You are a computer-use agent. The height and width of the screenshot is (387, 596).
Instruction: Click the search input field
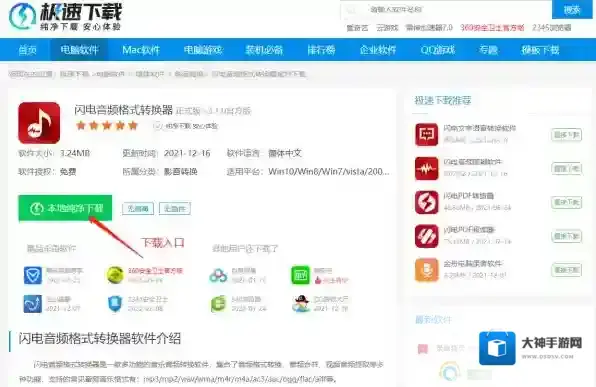[446, 10]
